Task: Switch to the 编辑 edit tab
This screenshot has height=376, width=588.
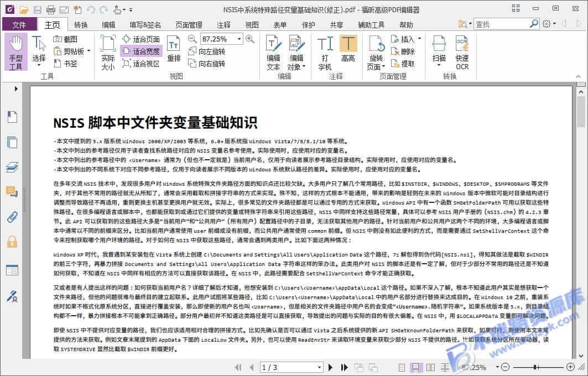Action: tap(108, 25)
